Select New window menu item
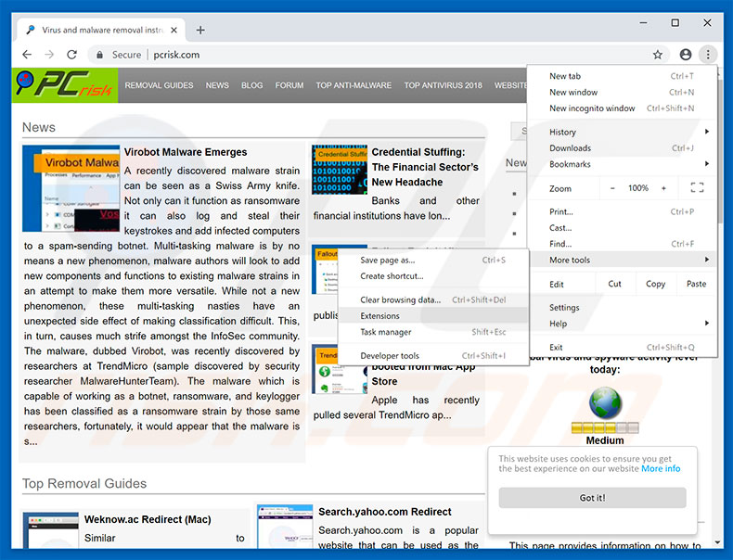733x560 pixels. coord(623,92)
